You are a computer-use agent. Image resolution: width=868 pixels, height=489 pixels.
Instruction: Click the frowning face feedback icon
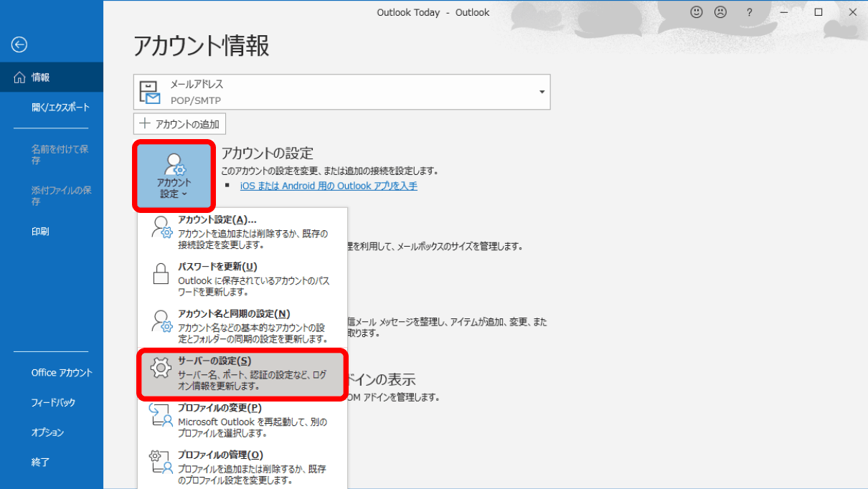tap(720, 12)
